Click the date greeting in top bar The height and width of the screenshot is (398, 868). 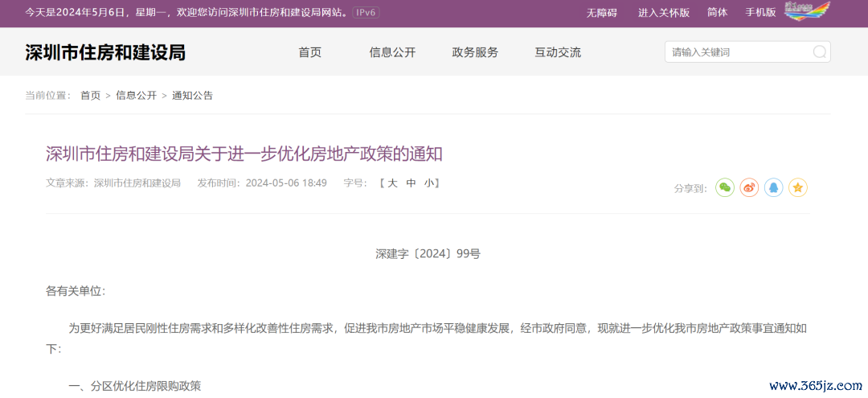pos(186,12)
